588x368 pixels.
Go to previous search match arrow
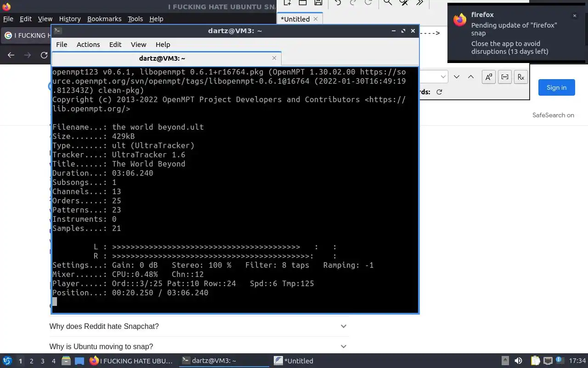(x=471, y=77)
